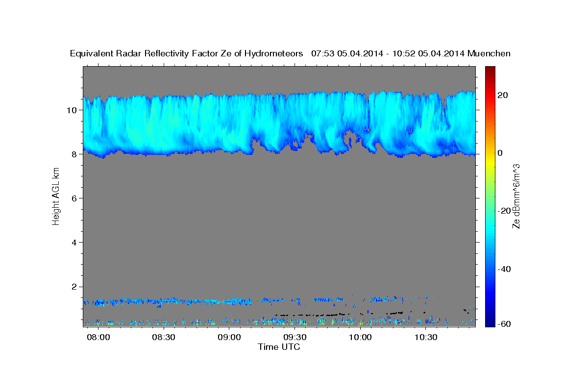Click the high cirrus cloud layer near 9 km
Screen dimensions: 588x392
(279, 125)
